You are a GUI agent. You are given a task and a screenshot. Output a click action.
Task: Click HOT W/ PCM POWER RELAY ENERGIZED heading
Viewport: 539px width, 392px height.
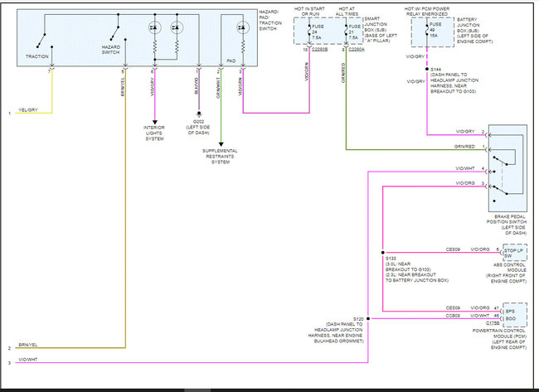[427, 12]
